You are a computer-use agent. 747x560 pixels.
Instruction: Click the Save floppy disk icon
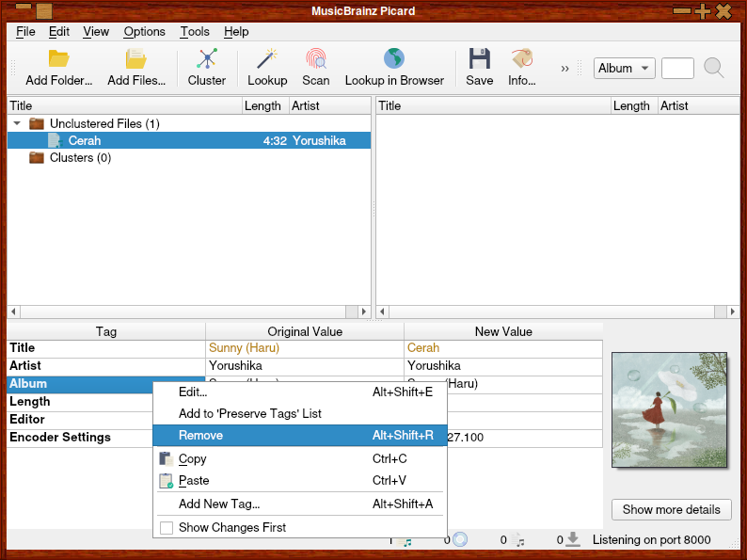[x=479, y=59]
